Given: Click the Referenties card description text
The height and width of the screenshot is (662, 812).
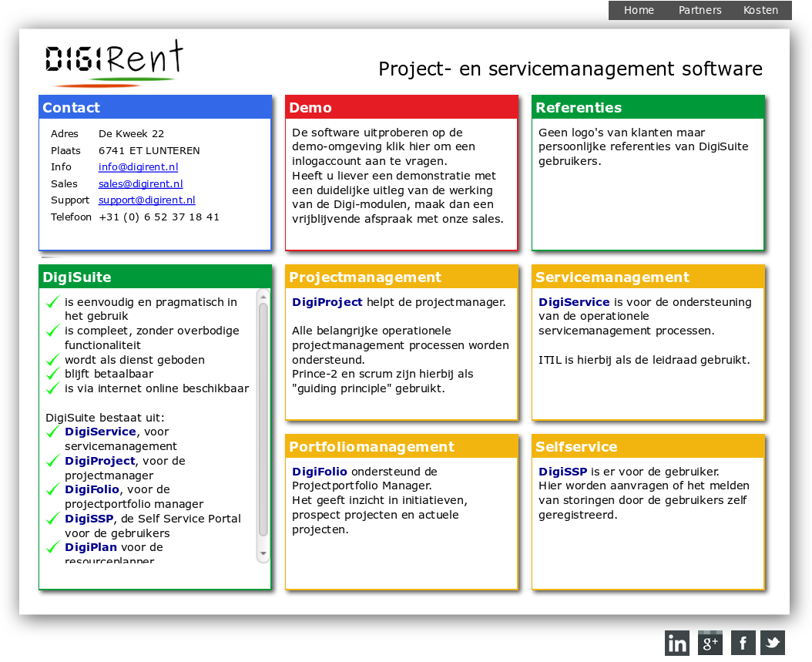Looking at the screenshot, I should pyautogui.click(x=643, y=146).
